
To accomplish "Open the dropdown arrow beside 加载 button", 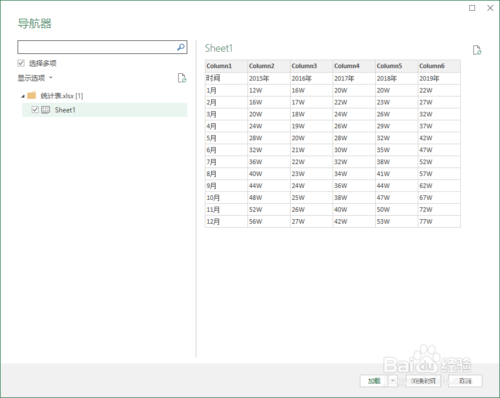I will [393, 381].
